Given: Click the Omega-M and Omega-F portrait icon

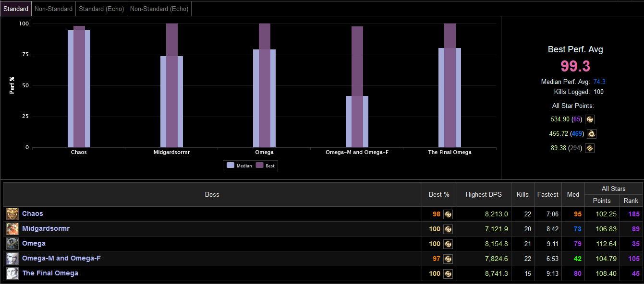Looking at the screenshot, I should click(x=12, y=259).
